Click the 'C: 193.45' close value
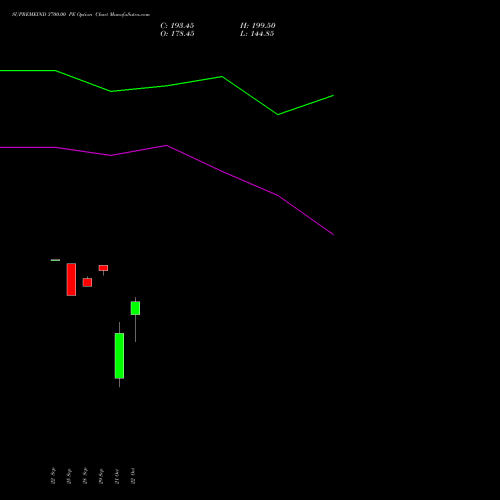500x500 pixels. point(177,26)
